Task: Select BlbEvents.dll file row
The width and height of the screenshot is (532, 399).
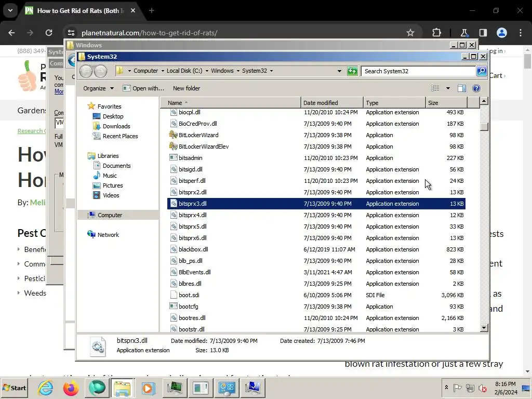Action: coord(316,272)
